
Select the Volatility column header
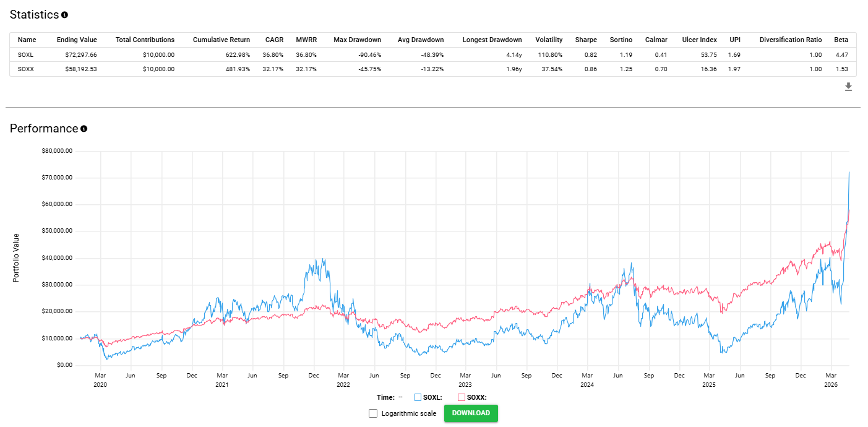[549, 40]
